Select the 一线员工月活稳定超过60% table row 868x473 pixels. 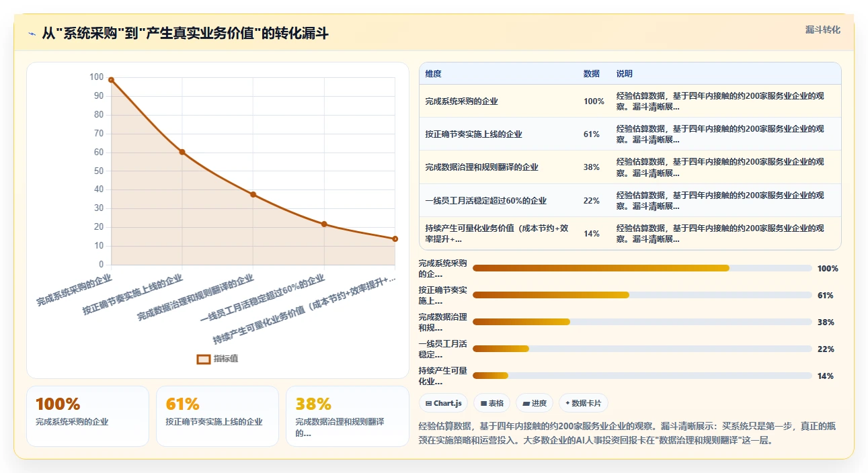click(x=630, y=200)
